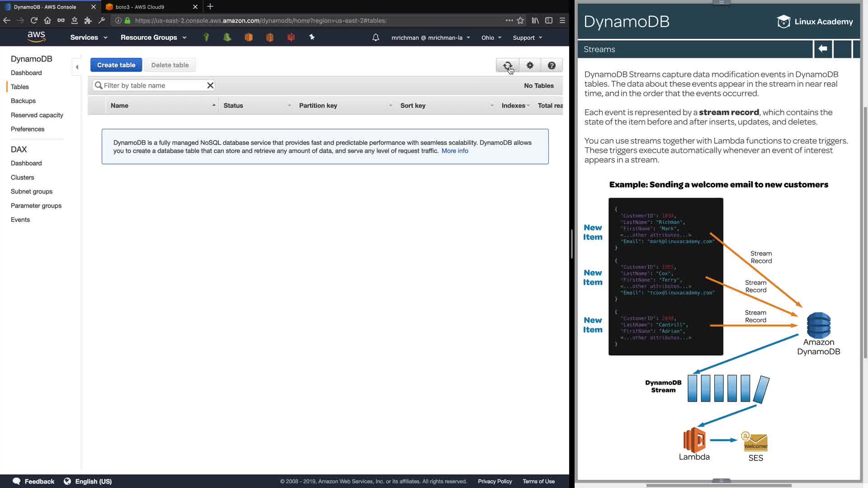This screenshot has height=488, width=868.
Task: Collapse the DynamoDB navigation sidebar
Action: (x=77, y=67)
